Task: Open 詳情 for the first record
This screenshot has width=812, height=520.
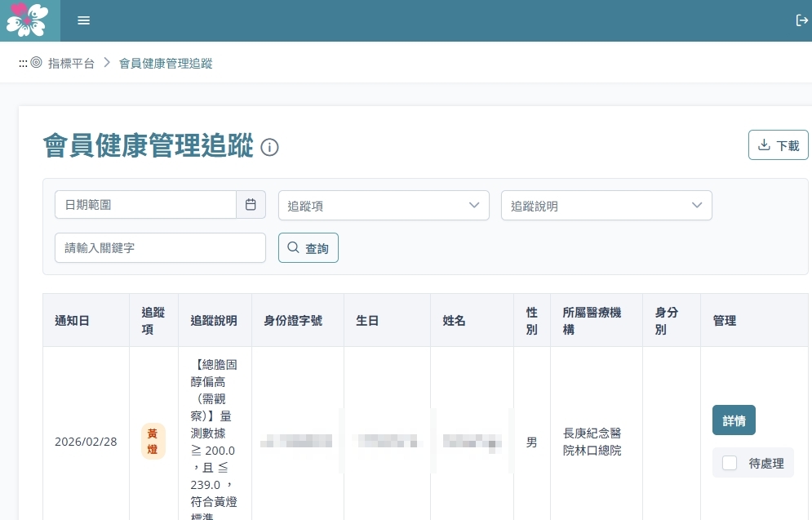Action: (x=734, y=420)
